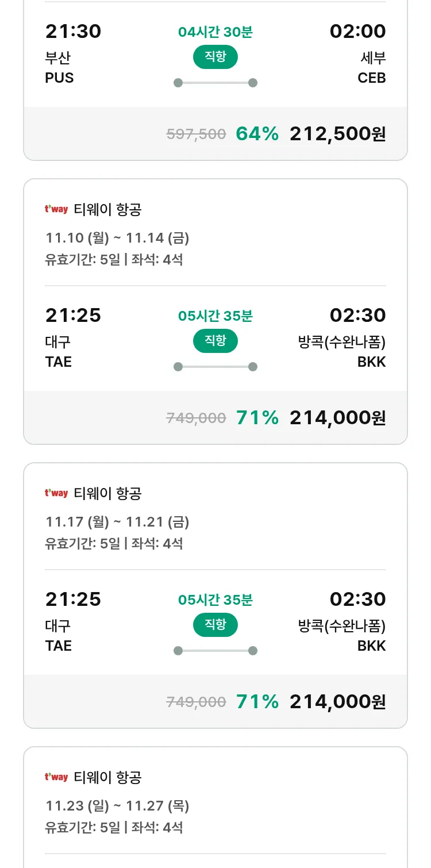Select 214,000원 fare for 11.17 trip
This screenshot has width=431, height=868.
pos(337,702)
